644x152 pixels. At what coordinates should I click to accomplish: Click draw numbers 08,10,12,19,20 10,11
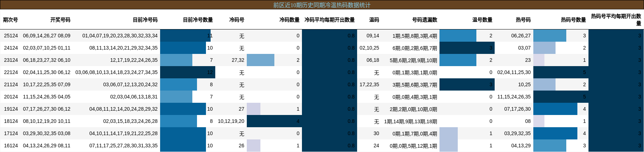pos(47,121)
